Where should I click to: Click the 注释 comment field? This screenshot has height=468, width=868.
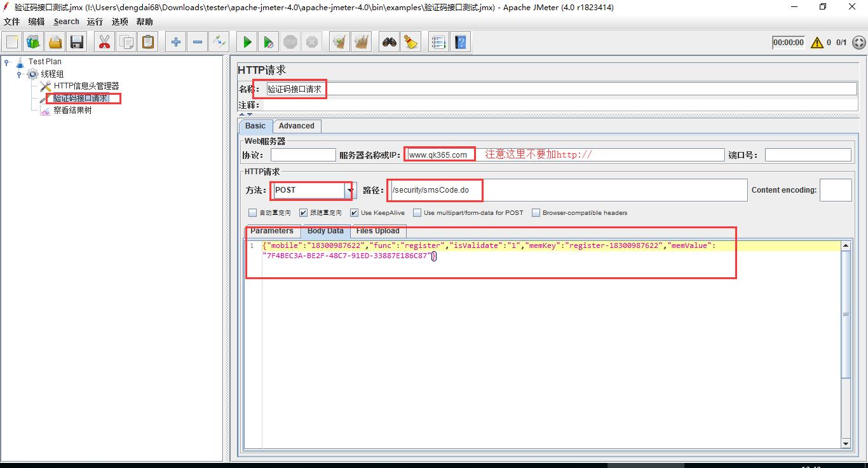click(561, 105)
